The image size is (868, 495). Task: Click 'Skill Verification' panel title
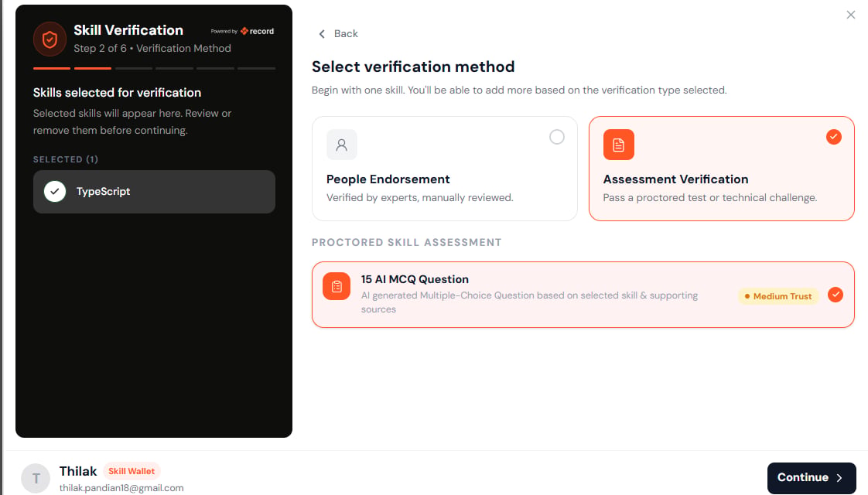(x=128, y=30)
